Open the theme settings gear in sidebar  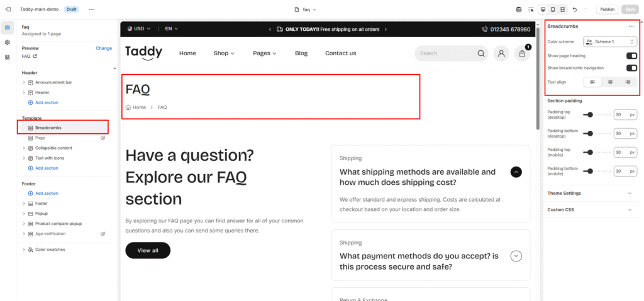tap(8, 42)
